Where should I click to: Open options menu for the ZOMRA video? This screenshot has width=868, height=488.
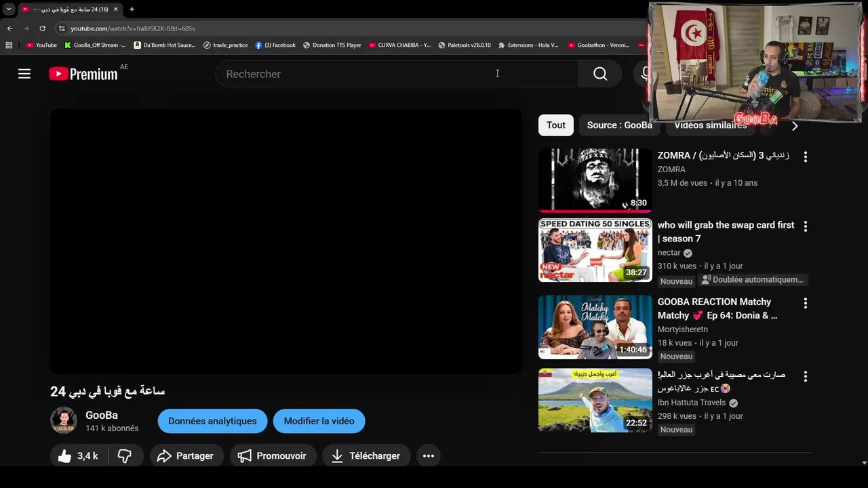click(805, 157)
